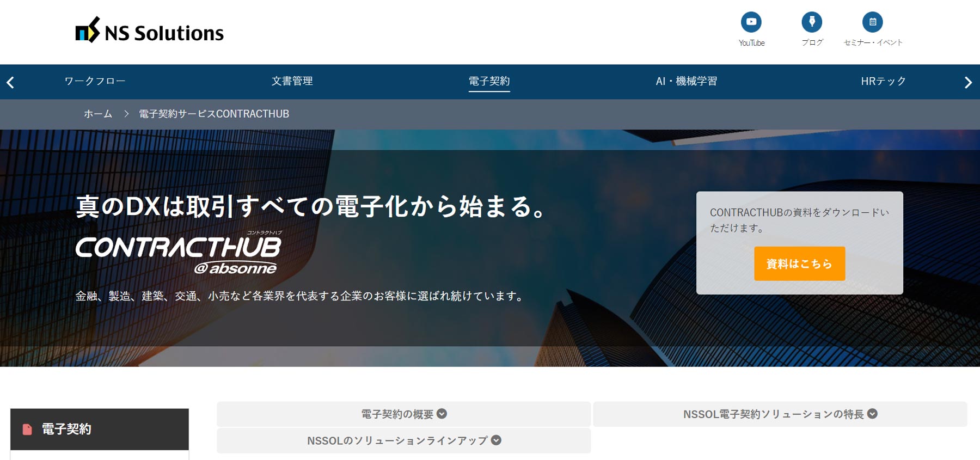Viewport: 980px width, 460px height.
Task: Open the YouTube icon link
Action: (751, 22)
